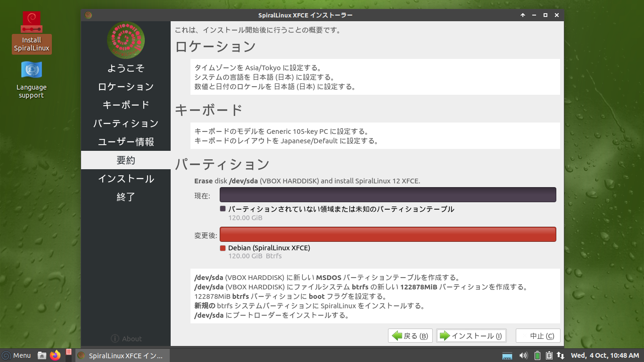This screenshot has height=362, width=644.
Task: Click the ロケーション section heading
Action: [215, 47]
